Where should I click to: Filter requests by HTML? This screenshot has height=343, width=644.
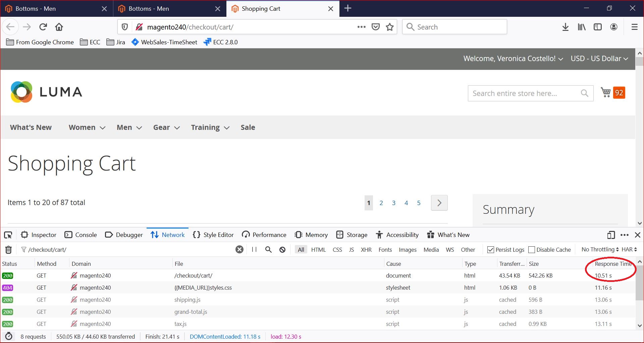pos(318,249)
